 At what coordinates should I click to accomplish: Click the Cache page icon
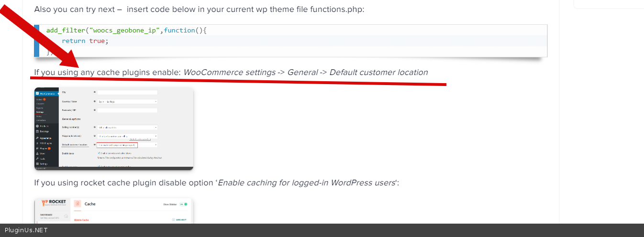pos(77,204)
